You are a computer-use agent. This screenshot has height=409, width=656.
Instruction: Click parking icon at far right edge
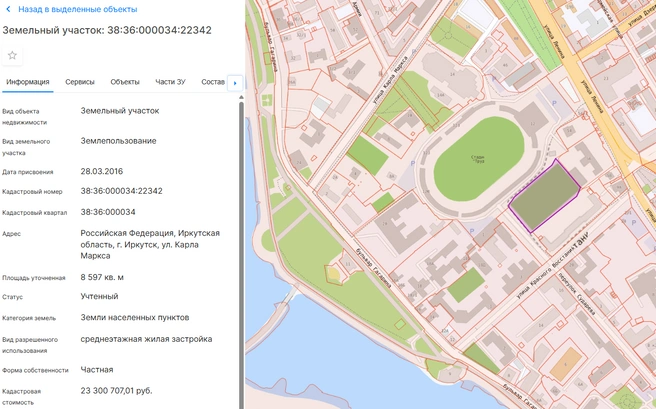pos(634,223)
